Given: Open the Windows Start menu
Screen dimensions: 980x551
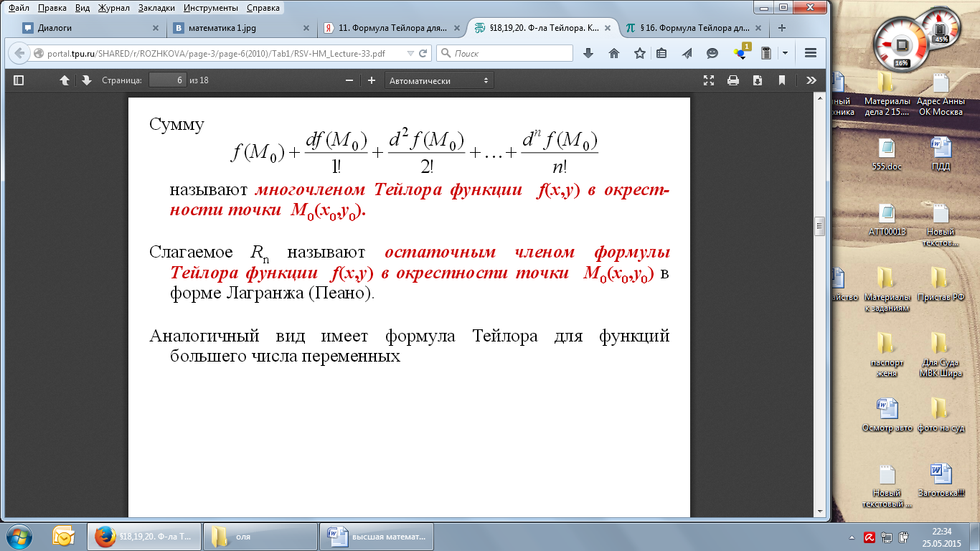Looking at the screenshot, I should tap(19, 536).
